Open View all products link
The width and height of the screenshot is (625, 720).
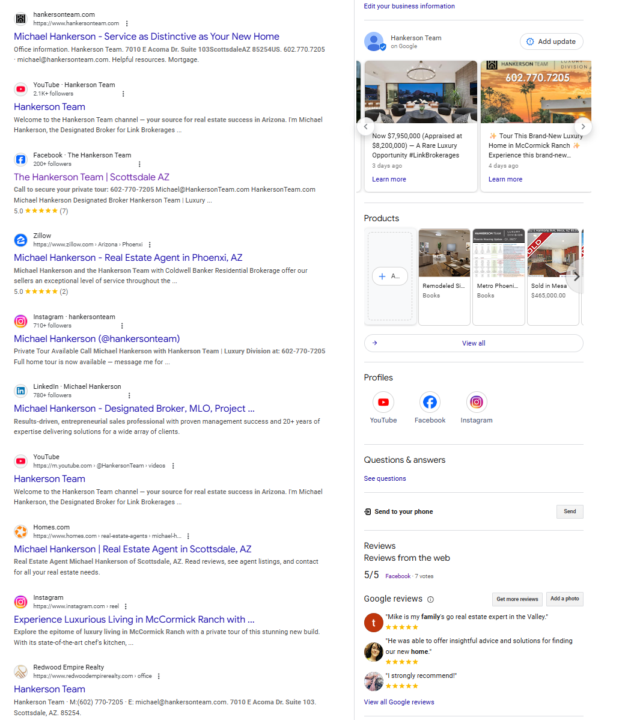[473, 343]
